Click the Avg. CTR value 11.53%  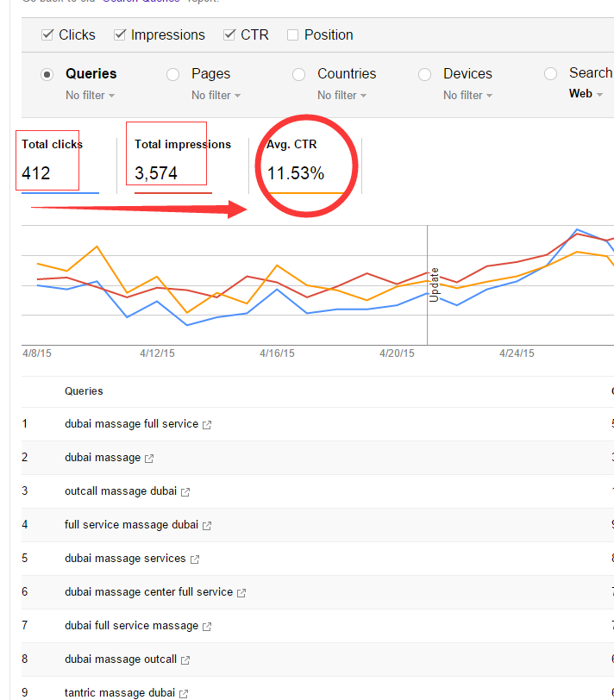[295, 173]
